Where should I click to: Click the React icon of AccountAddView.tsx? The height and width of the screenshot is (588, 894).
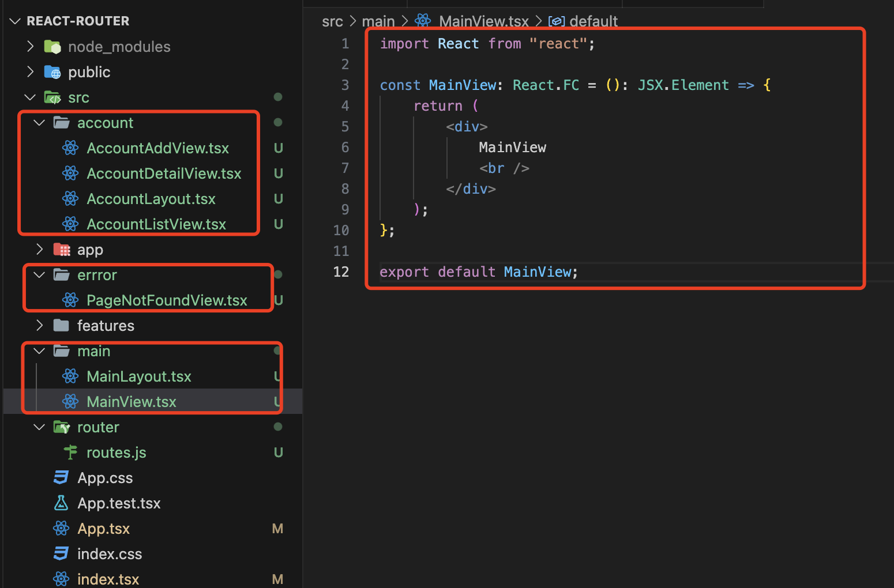[70, 148]
